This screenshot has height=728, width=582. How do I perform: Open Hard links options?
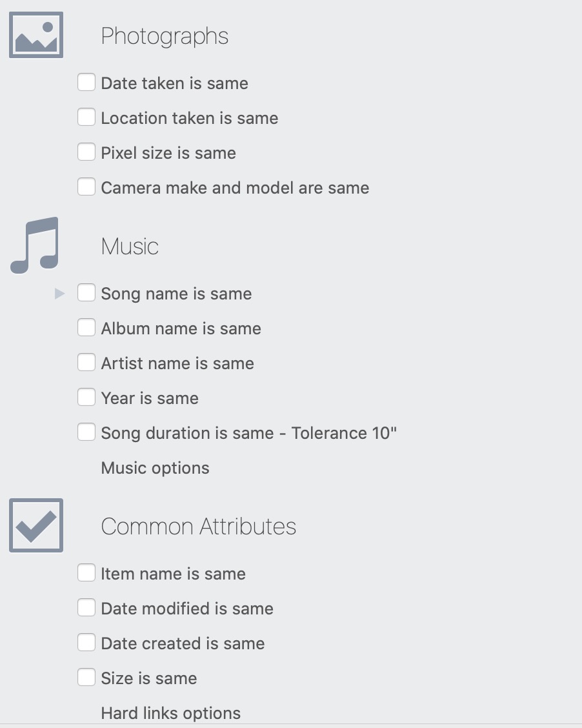pyautogui.click(x=171, y=713)
